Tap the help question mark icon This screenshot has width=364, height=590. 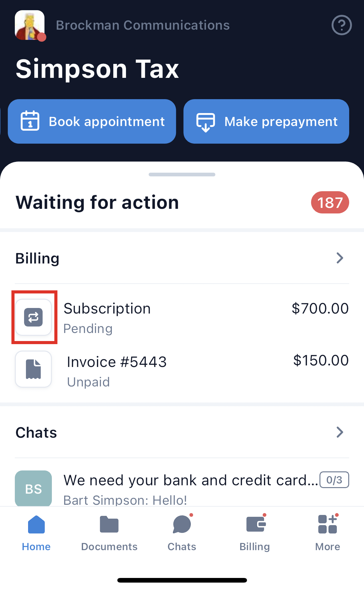pos(341,25)
